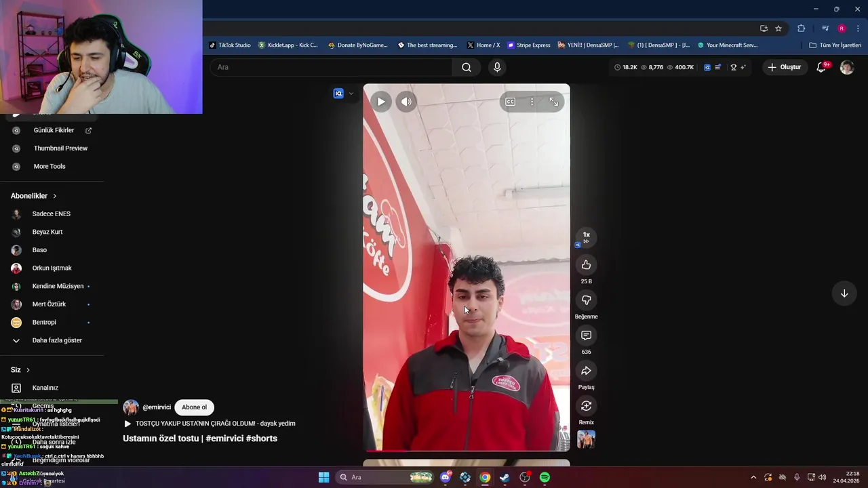This screenshot has width=868, height=488.
Task: Subscribe with the Abone ol button
Action: [x=194, y=407]
